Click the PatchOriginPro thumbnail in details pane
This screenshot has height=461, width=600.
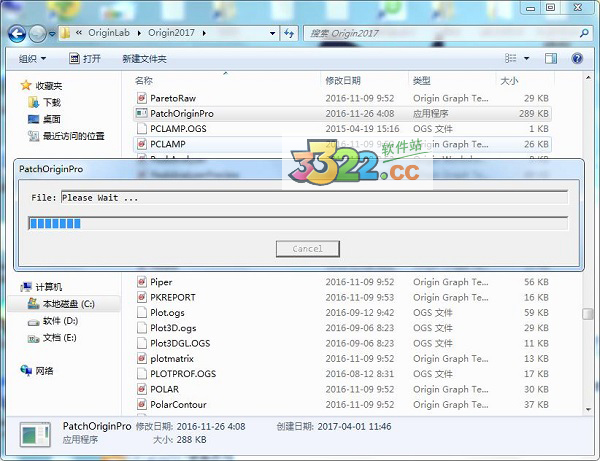point(35,435)
